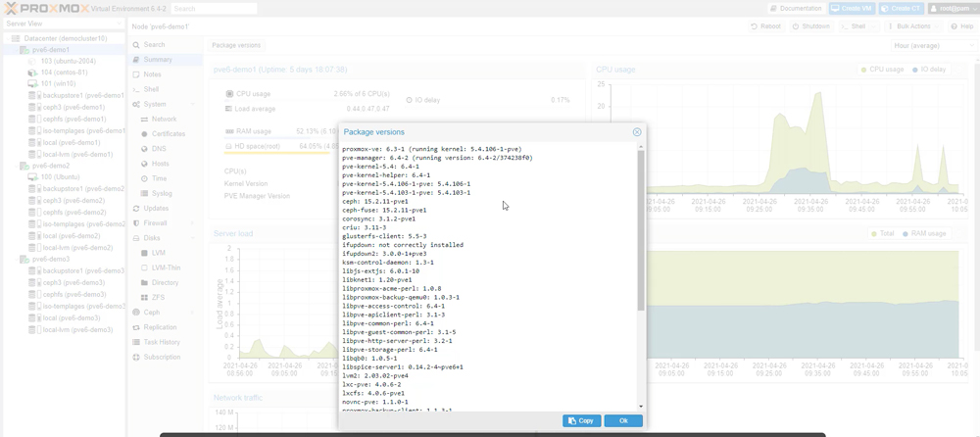The image size is (980, 437).
Task: Select local (pve6-demo3) storage
Action: pyautogui.click(x=72, y=317)
